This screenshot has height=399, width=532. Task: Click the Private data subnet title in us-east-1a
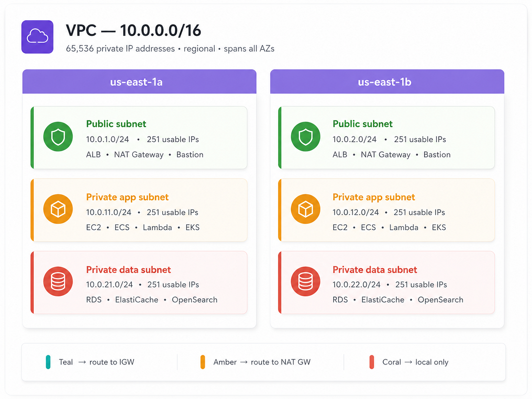point(128,270)
